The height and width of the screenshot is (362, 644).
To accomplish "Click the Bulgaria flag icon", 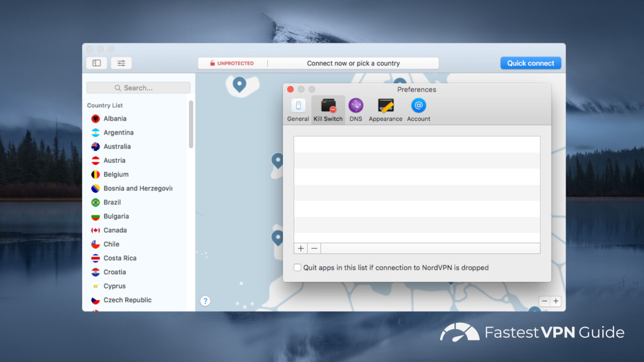I will click(96, 216).
